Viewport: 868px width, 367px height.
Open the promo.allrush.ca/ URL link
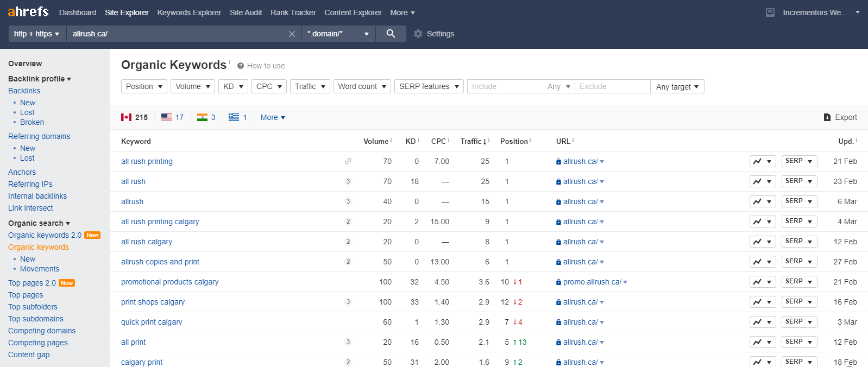[x=592, y=282]
